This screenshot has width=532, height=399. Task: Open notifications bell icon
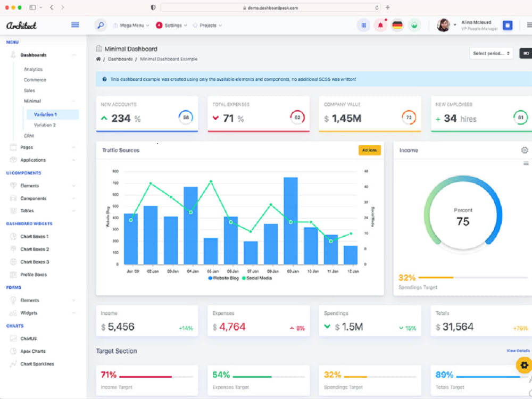(380, 25)
